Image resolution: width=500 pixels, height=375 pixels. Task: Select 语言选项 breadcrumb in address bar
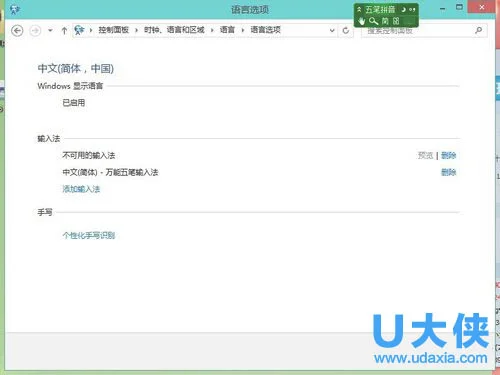265,30
